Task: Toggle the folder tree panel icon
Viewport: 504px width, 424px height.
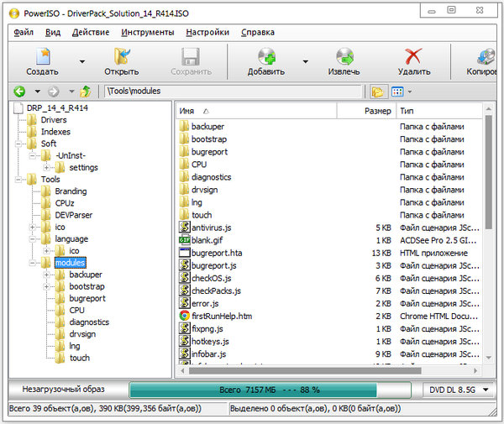Action: (x=377, y=92)
